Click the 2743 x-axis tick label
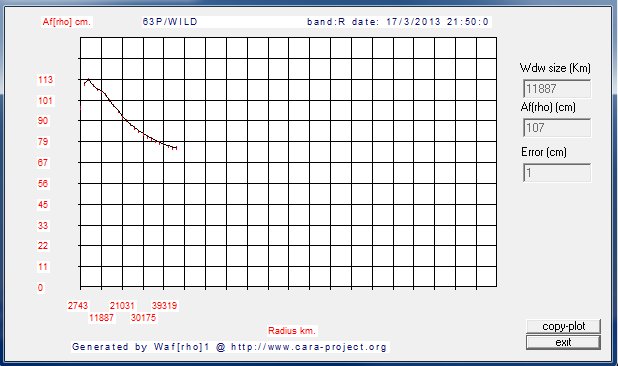618x366 pixels. pyautogui.click(x=78, y=305)
